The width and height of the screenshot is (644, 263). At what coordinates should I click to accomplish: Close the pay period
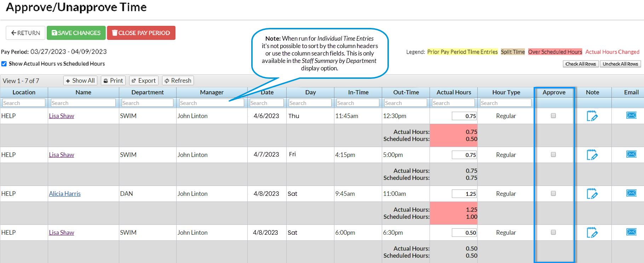click(x=141, y=33)
